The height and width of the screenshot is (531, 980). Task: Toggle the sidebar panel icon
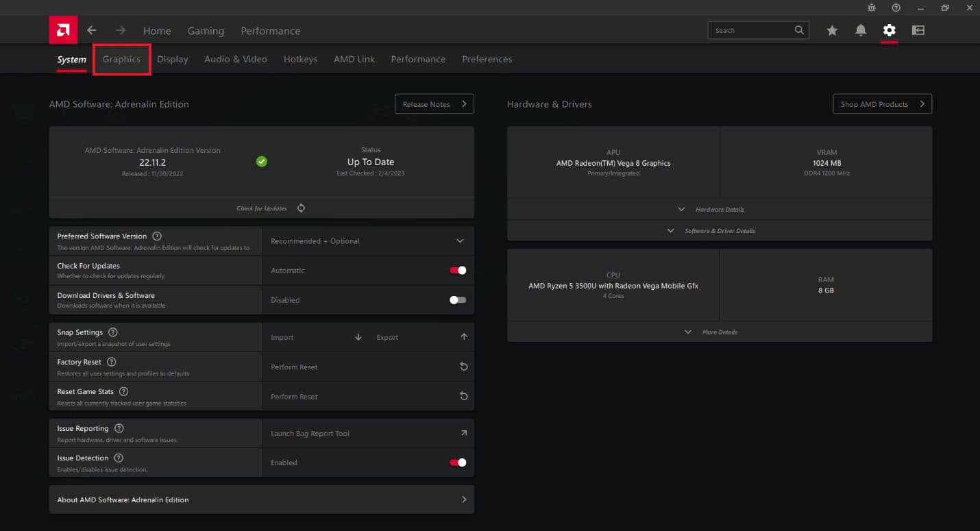918,30
